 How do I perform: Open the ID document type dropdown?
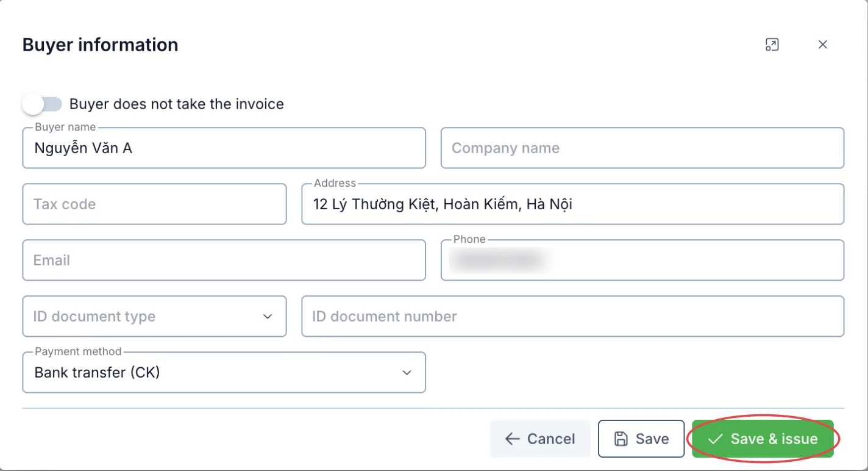tap(154, 316)
